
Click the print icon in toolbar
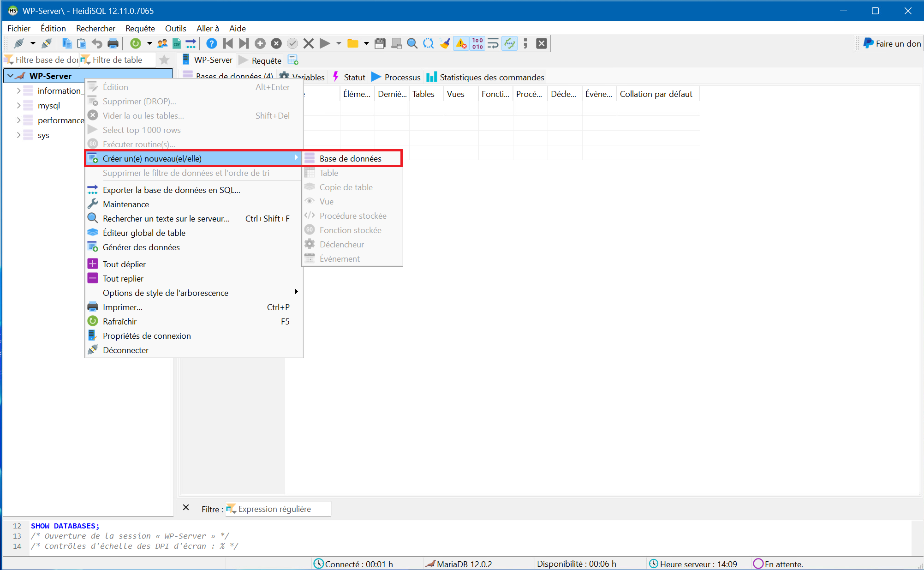tap(113, 43)
